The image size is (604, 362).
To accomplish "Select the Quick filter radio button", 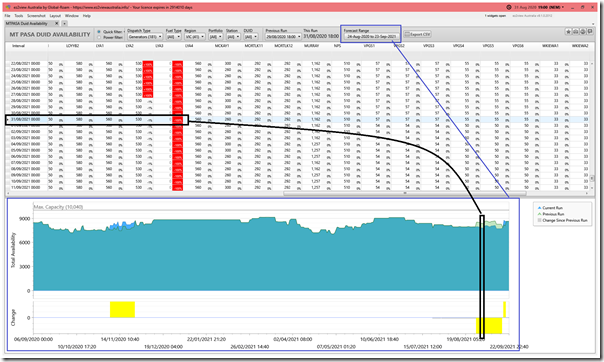I will click(99, 32).
